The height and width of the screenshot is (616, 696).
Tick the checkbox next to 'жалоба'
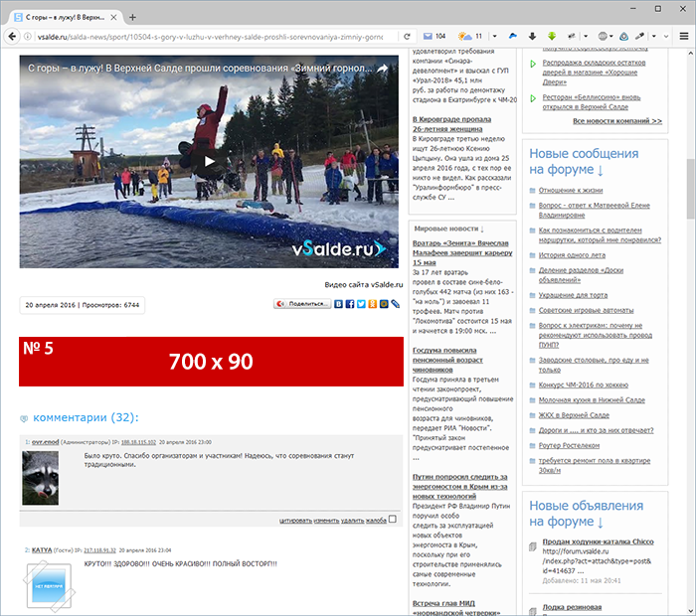pyautogui.click(x=393, y=519)
